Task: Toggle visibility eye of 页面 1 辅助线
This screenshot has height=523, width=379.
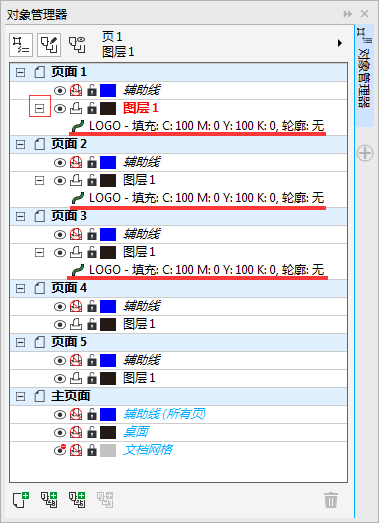Action: [60, 90]
